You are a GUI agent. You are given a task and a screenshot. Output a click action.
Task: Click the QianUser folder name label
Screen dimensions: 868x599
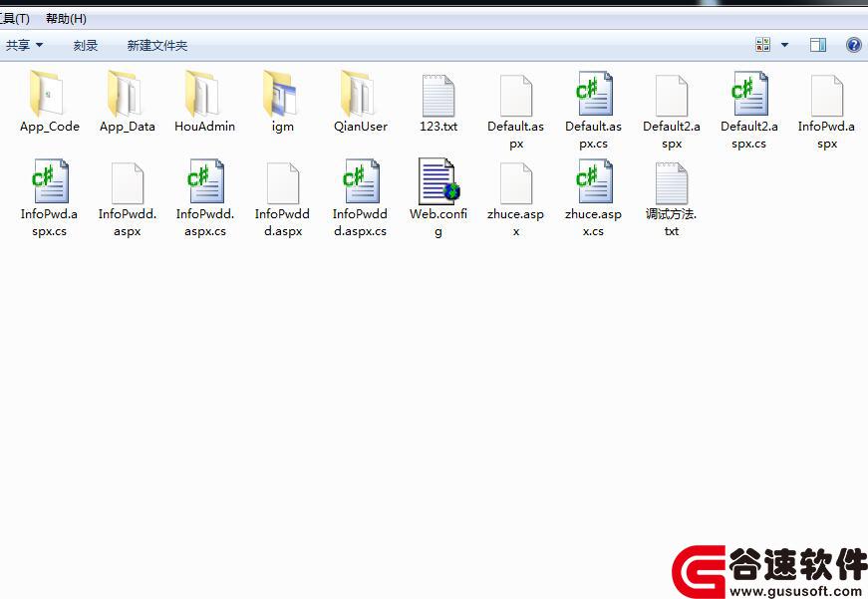click(x=361, y=127)
